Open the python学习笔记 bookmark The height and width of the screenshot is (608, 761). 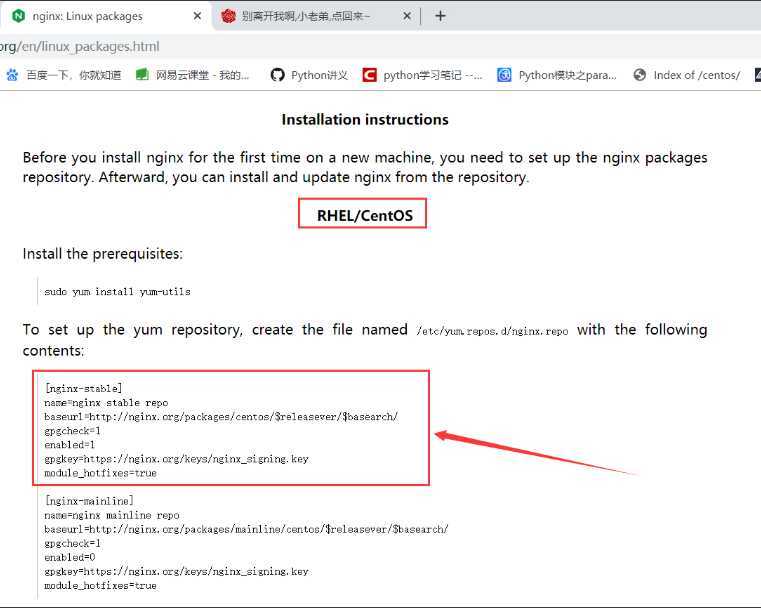coord(433,75)
